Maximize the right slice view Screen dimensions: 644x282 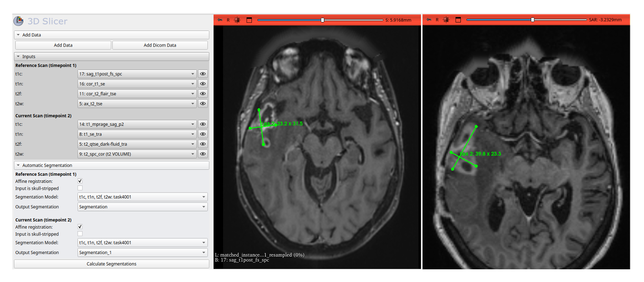[458, 20]
